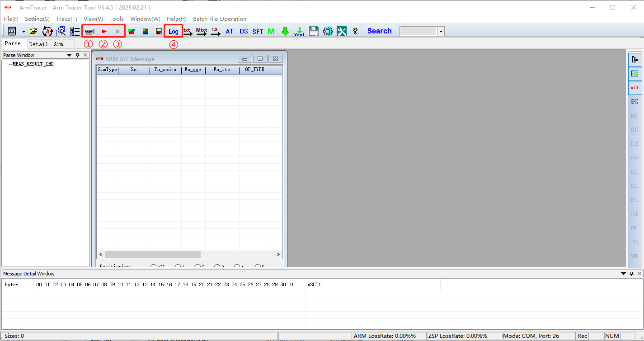Click the green M toolbar icon

tap(271, 31)
